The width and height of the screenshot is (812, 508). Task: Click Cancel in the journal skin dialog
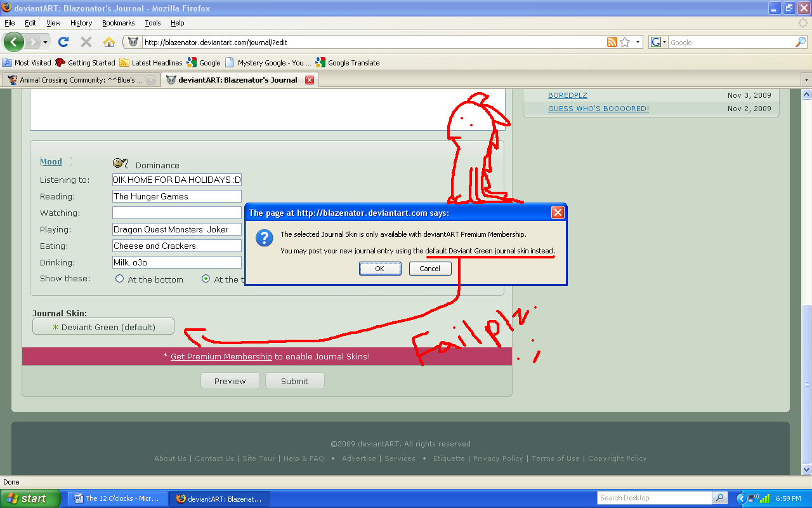pos(429,269)
